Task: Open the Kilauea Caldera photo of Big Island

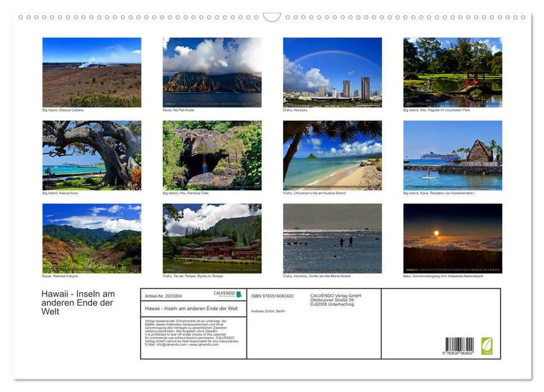Action: [x=92, y=72]
